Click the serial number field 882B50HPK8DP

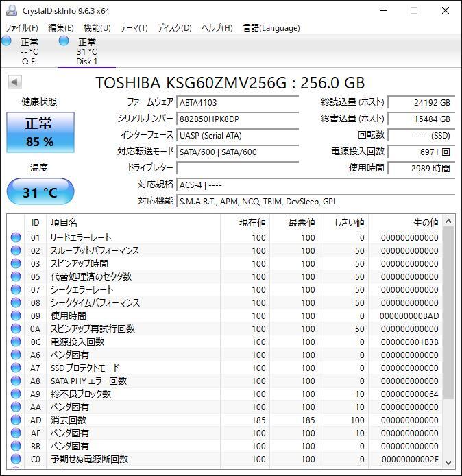pyautogui.click(x=238, y=119)
